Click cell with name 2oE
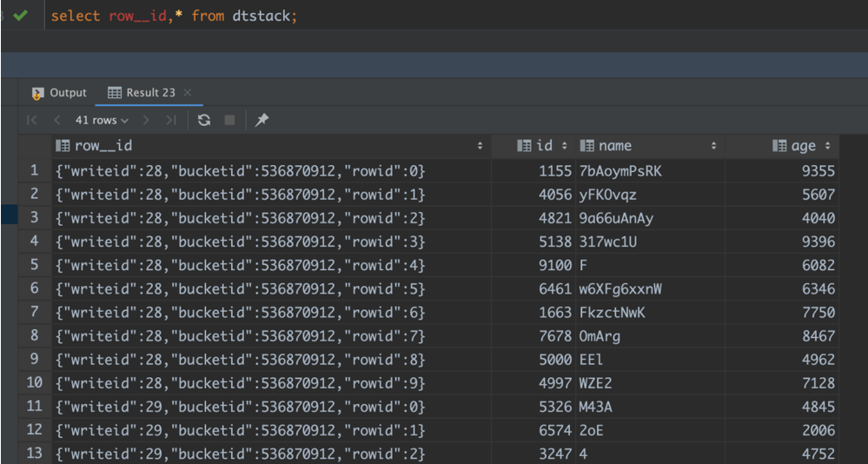 [650, 430]
